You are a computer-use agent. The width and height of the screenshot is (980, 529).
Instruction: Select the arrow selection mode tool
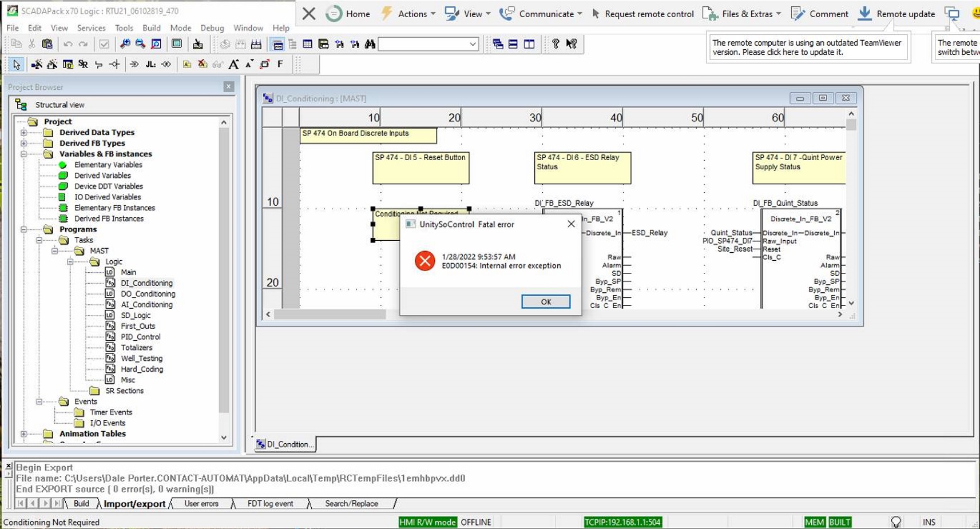(16, 65)
